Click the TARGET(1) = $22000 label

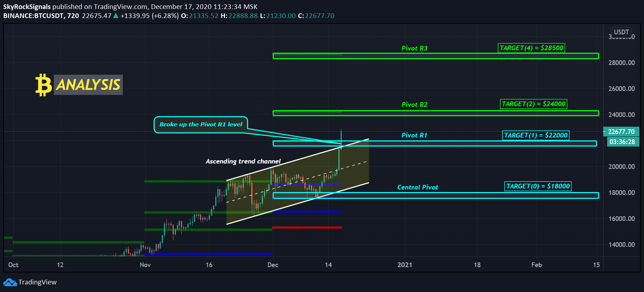coord(536,135)
